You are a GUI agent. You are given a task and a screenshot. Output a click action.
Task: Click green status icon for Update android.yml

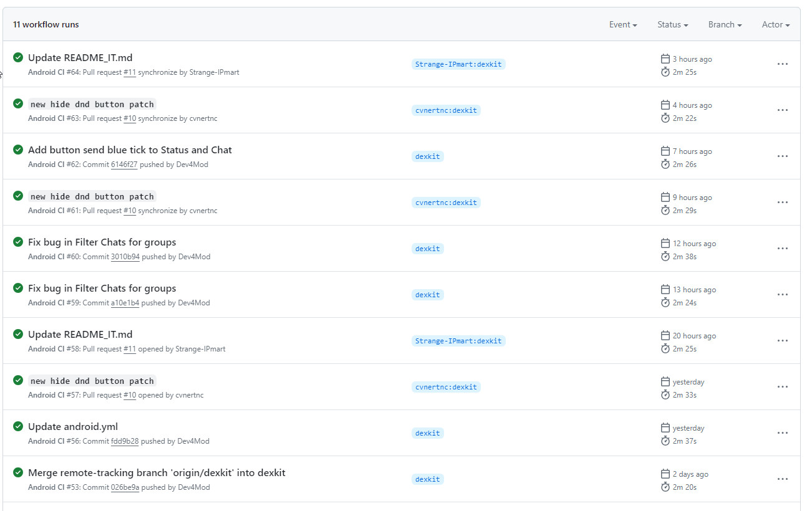pos(18,426)
